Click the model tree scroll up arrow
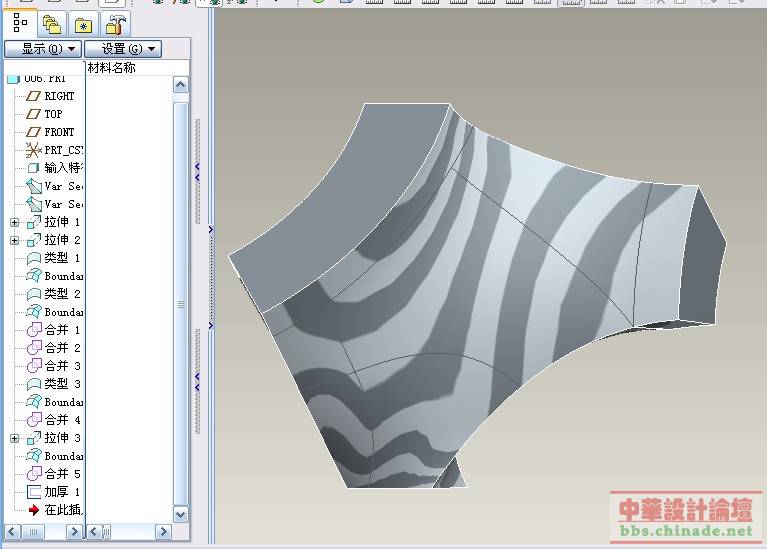The width and height of the screenshot is (767, 549). [x=181, y=86]
